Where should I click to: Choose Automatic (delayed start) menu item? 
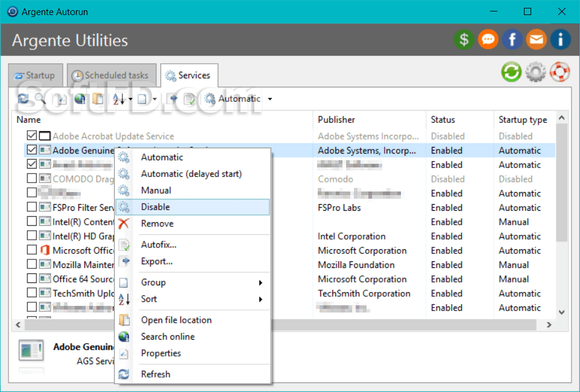tap(192, 173)
